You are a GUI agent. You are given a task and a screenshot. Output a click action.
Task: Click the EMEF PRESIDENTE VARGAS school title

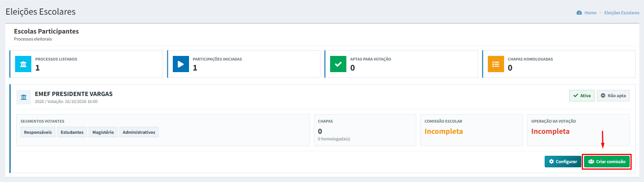74,94
